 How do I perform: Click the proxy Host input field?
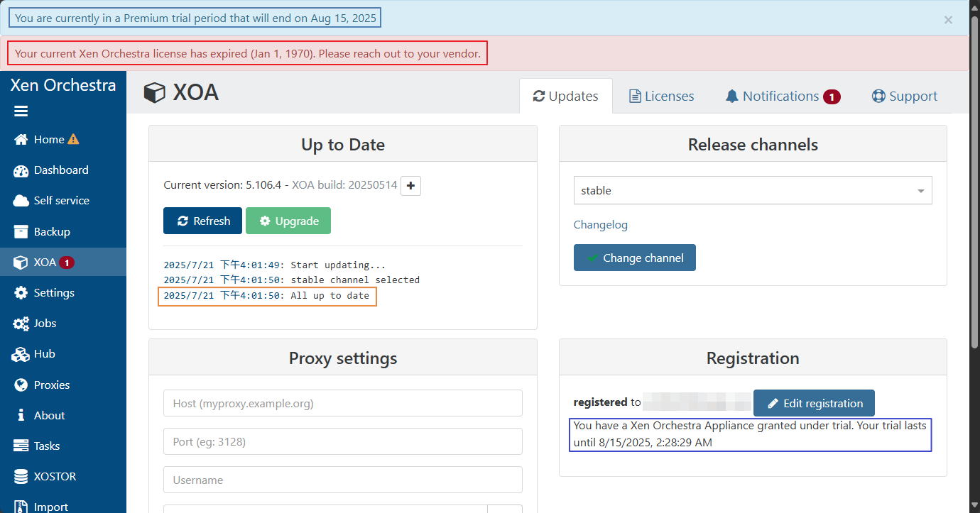click(x=343, y=403)
